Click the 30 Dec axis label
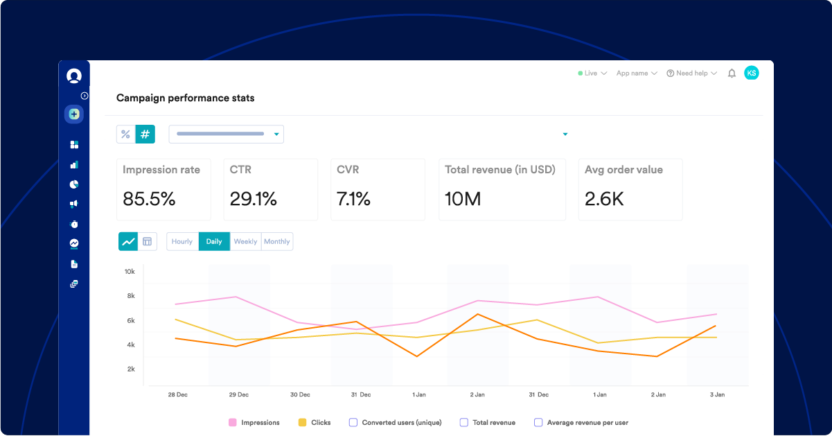Screen dimensions: 832x436 tap(300, 395)
